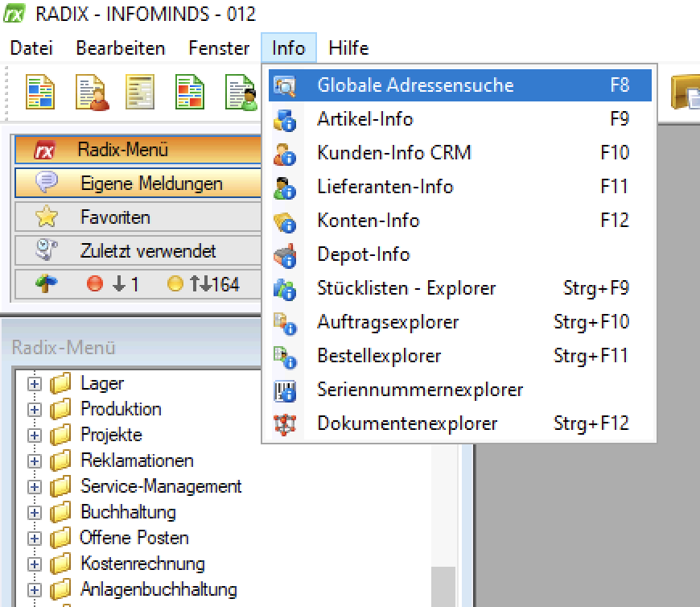Launch Seriennummernexplorer from menu
This screenshot has width=700, height=607.
[459, 390]
